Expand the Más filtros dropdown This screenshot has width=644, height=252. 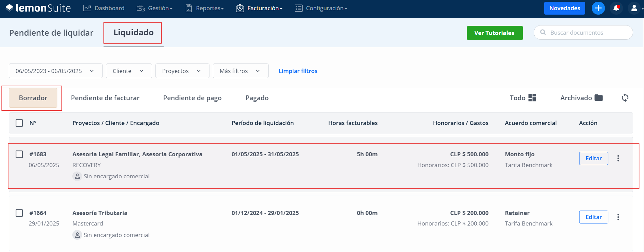(x=240, y=71)
